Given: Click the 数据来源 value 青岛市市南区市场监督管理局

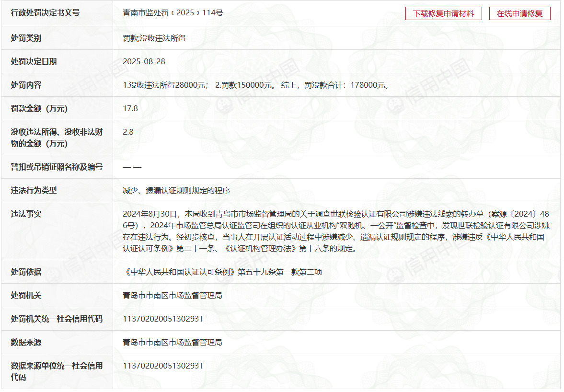Looking at the screenshot, I should click(173, 343).
